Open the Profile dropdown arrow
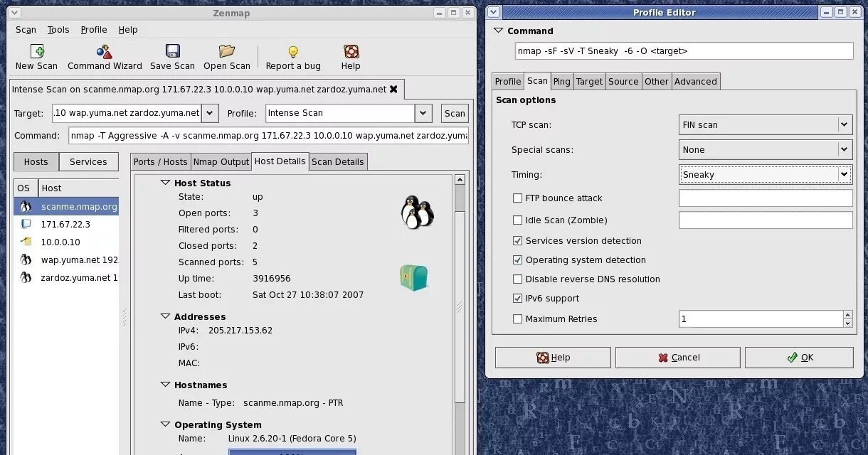 click(423, 113)
